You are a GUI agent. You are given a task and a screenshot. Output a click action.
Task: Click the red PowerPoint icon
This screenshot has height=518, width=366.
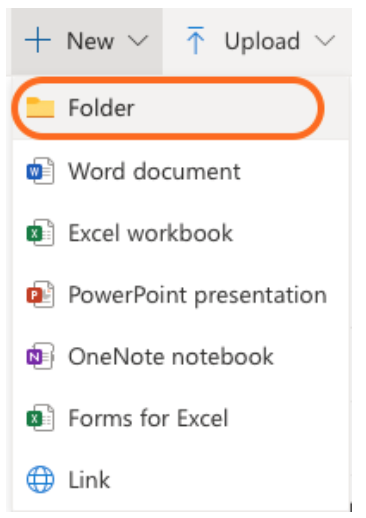[40, 295]
